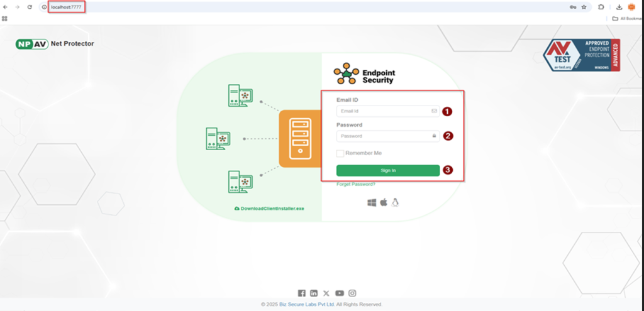The width and height of the screenshot is (644, 311).
Task: Click the AV-TEST approved badge
Action: [x=582, y=55]
